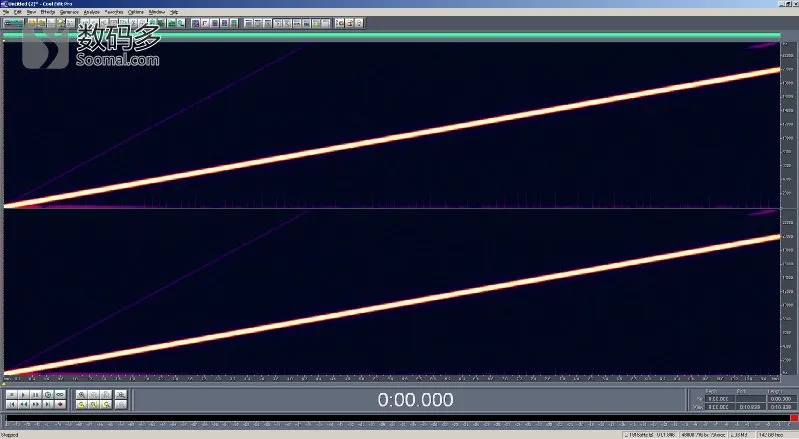The height and width of the screenshot is (439, 799).
Task: Zoom in horizontally with the magnifier plus icon
Action: [x=82, y=395]
